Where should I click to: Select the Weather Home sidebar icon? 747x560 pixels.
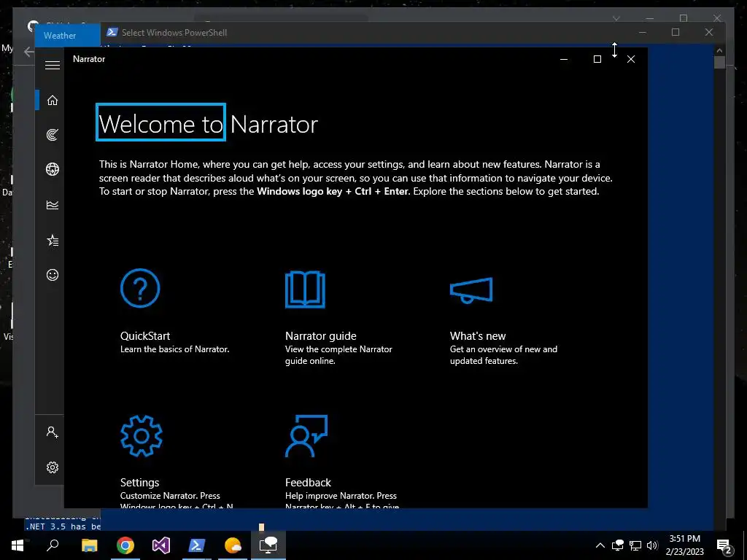(53, 100)
